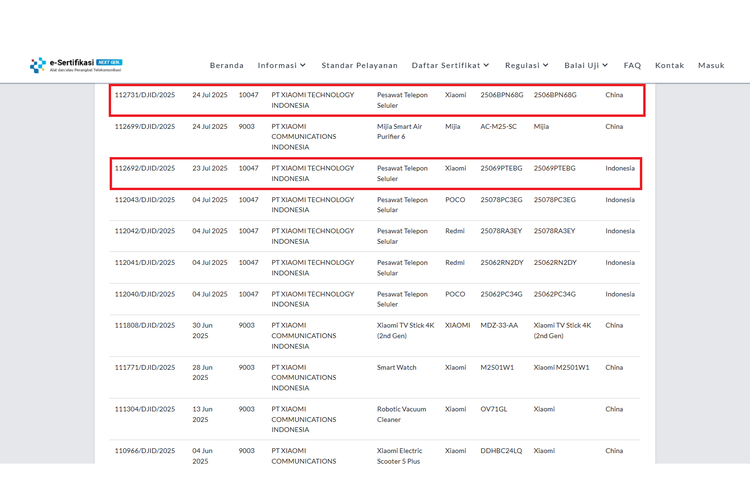Click model 2506BPN68G in the type column

[502, 95]
